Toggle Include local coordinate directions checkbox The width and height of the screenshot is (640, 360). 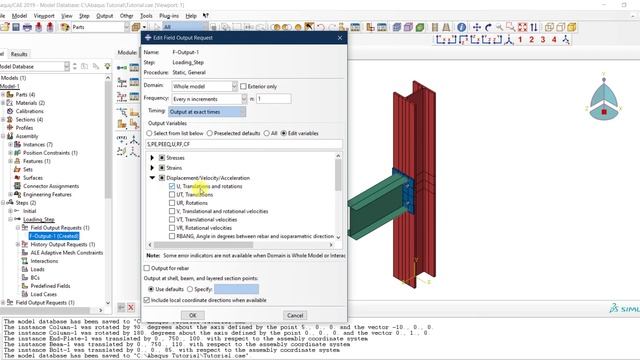click(x=147, y=300)
